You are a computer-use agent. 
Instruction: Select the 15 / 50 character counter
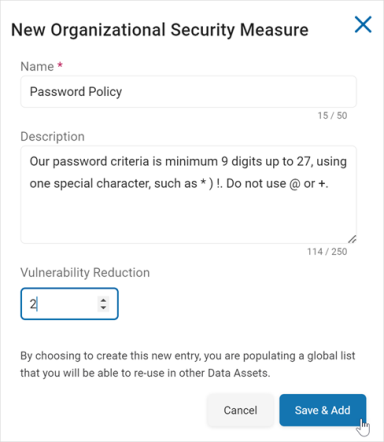click(332, 115)
